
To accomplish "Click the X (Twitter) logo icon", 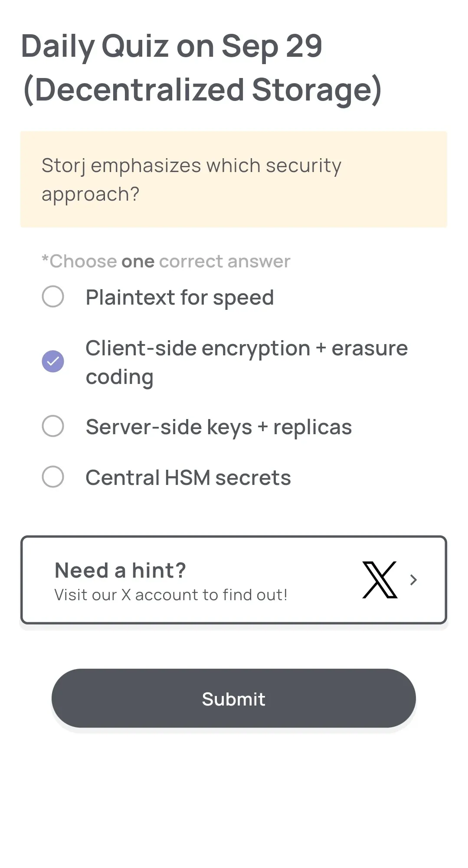I will 379,580.
